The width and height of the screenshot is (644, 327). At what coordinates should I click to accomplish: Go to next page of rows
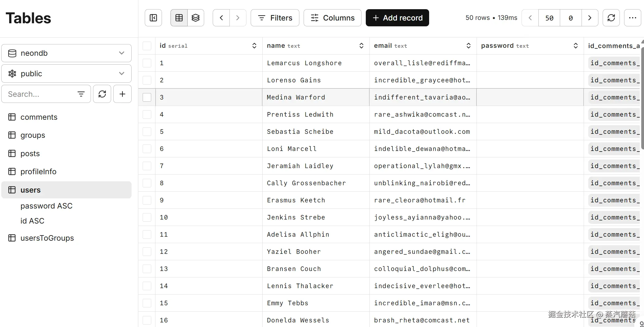tap(590, 18)
